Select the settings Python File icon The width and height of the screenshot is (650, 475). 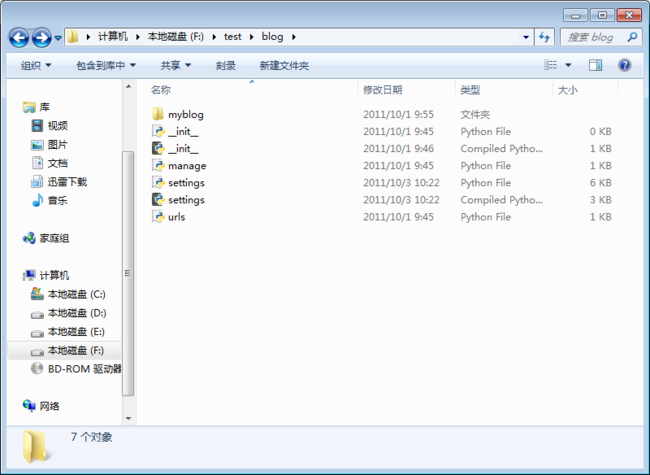click(158, 182)
